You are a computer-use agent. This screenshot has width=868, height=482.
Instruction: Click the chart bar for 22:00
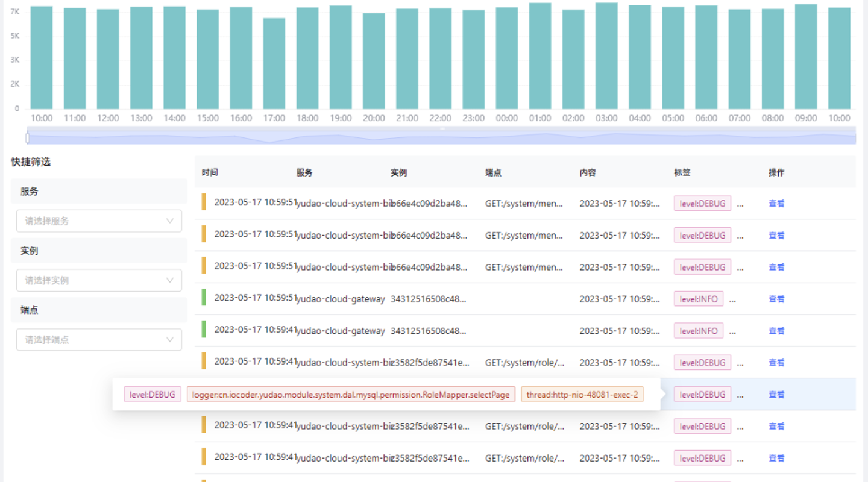tap(440, 58)
